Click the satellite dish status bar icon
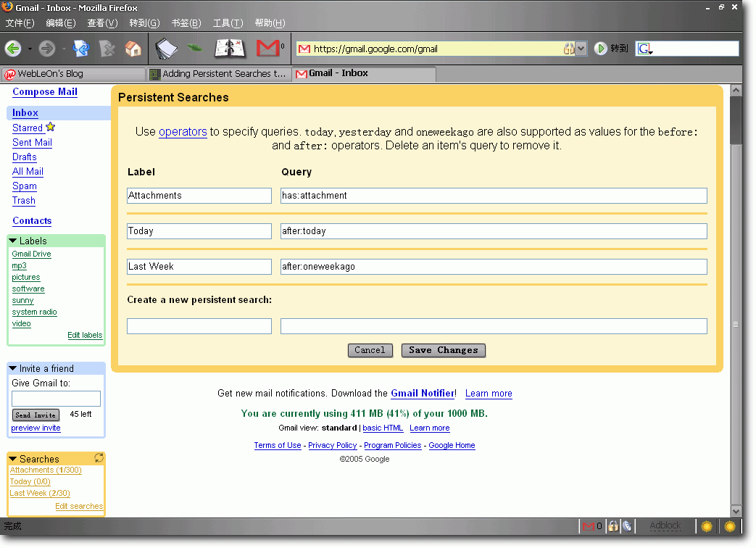The image size is (756, 548). click(627, 526)
